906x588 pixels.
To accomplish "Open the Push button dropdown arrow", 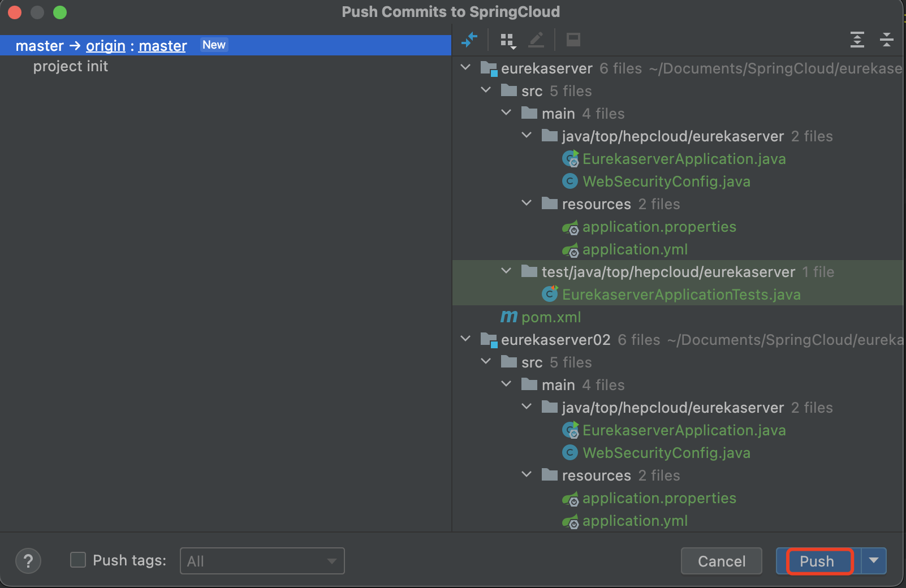I will coord(874,561).
